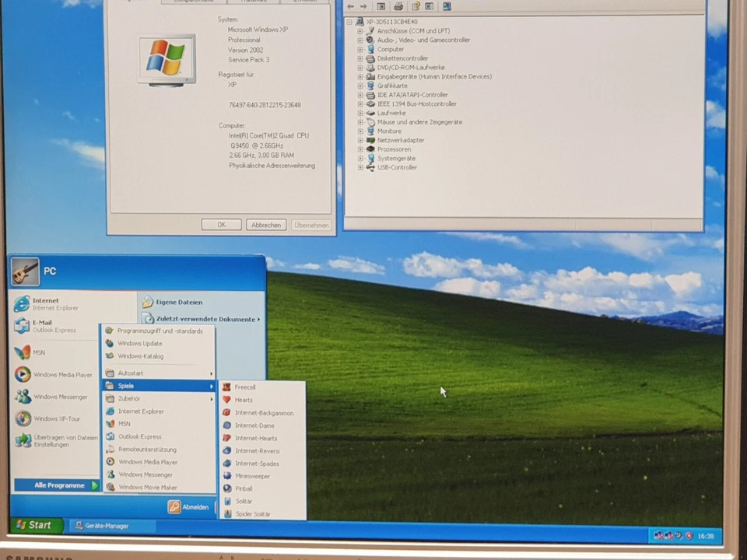
Task: Click the Abmelden button in the Start menu
Action: (x=189, y=506)
